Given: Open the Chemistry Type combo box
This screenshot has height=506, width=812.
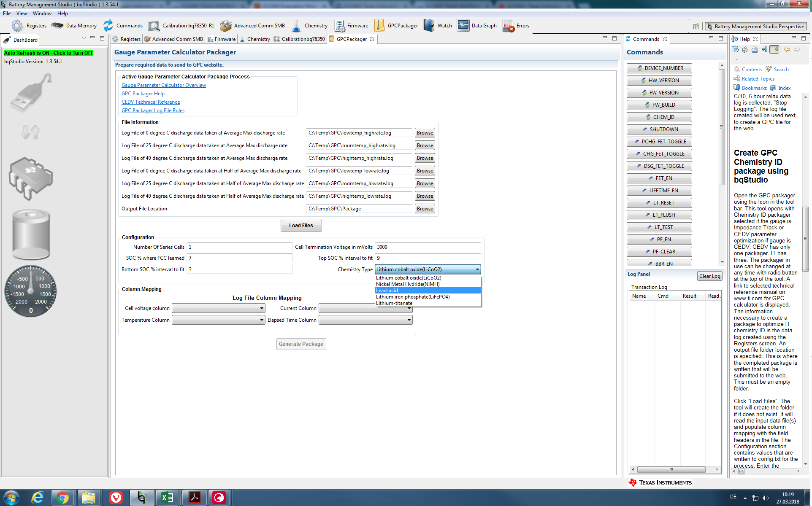Looking at the screenshot, I should [x=428, y=269].
